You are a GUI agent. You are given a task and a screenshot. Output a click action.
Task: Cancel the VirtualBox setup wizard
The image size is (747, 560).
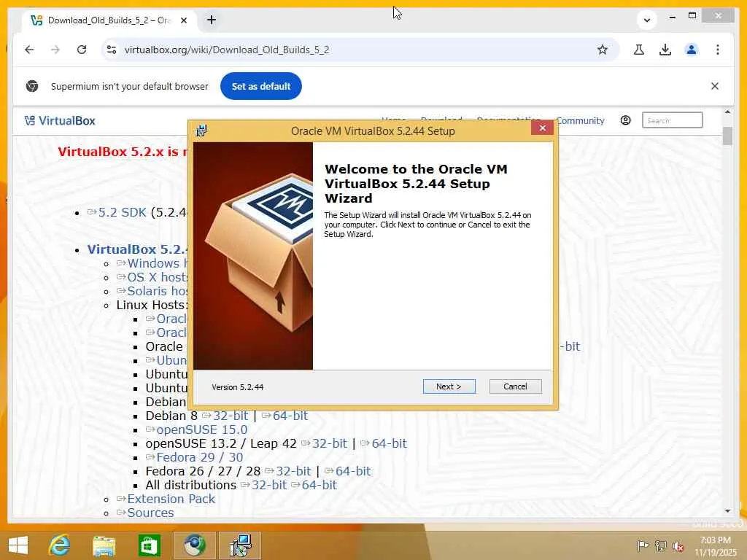[515, 386]
